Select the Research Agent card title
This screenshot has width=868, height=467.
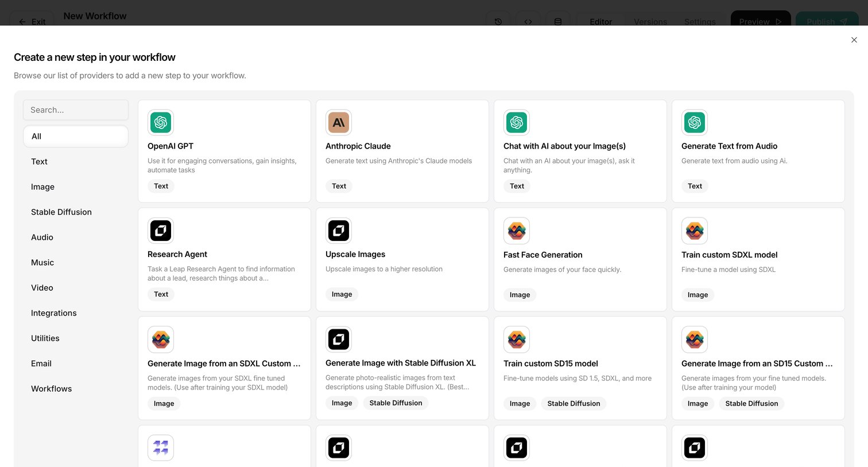[177, 254]
